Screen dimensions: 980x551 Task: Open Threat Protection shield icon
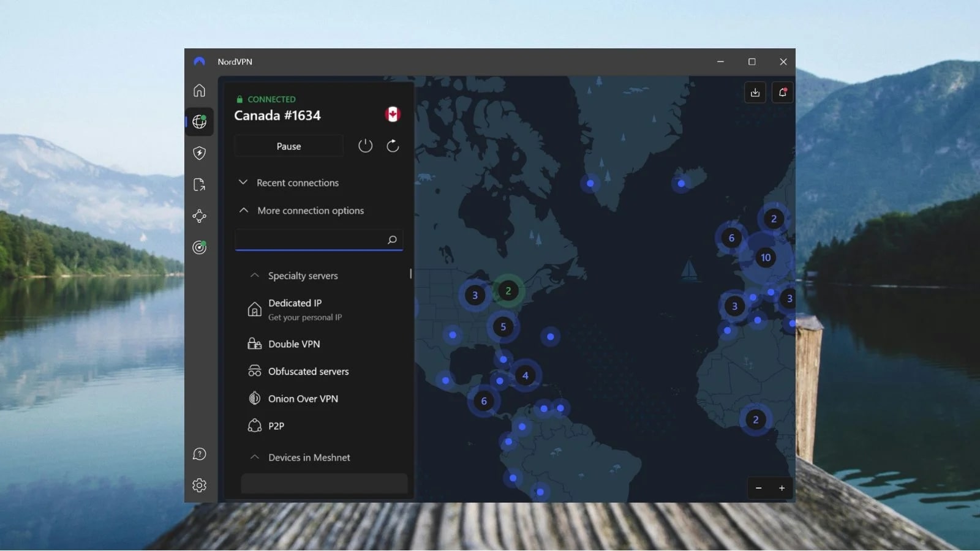(x=199, y=153)
